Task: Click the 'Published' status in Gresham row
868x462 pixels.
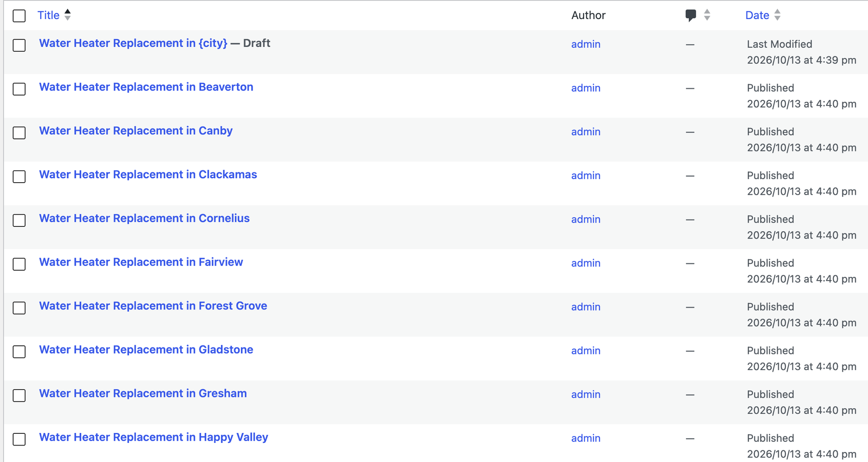Action: pos(770,395)
